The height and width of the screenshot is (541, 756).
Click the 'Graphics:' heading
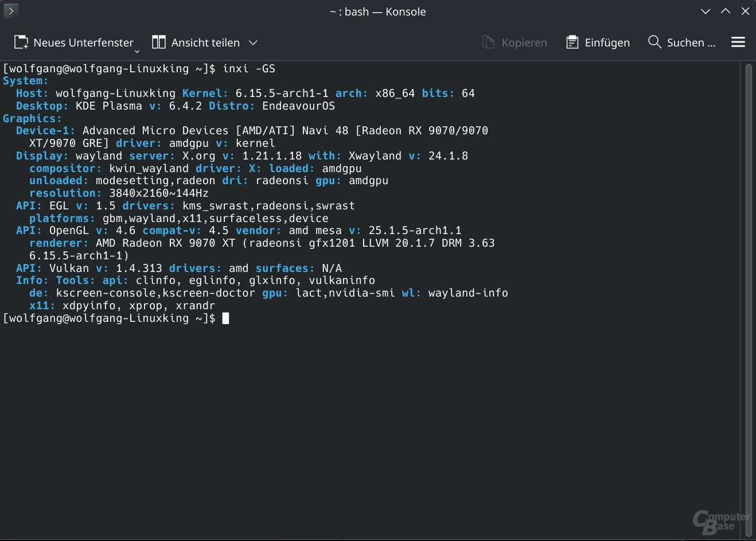(x=32, y=118)
